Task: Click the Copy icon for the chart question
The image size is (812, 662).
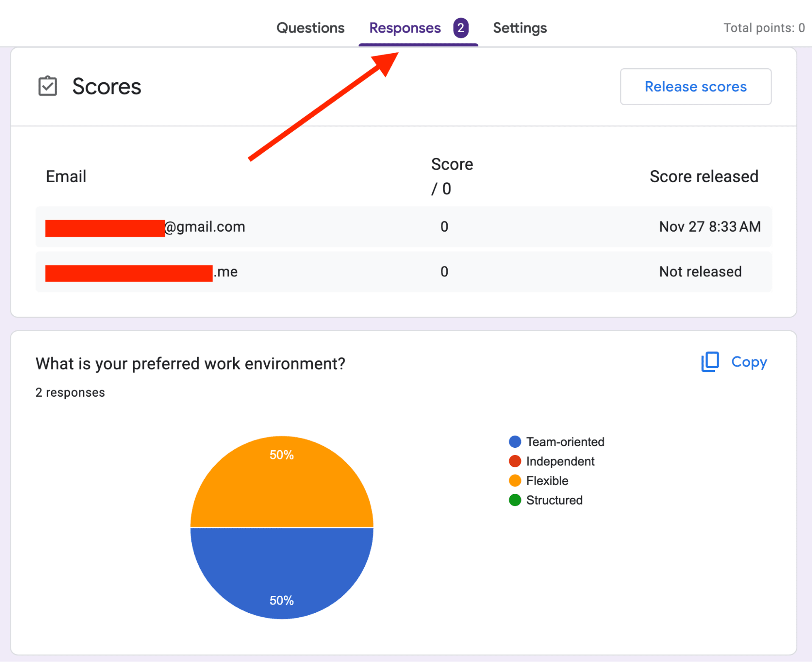Action: click(709, 362)
